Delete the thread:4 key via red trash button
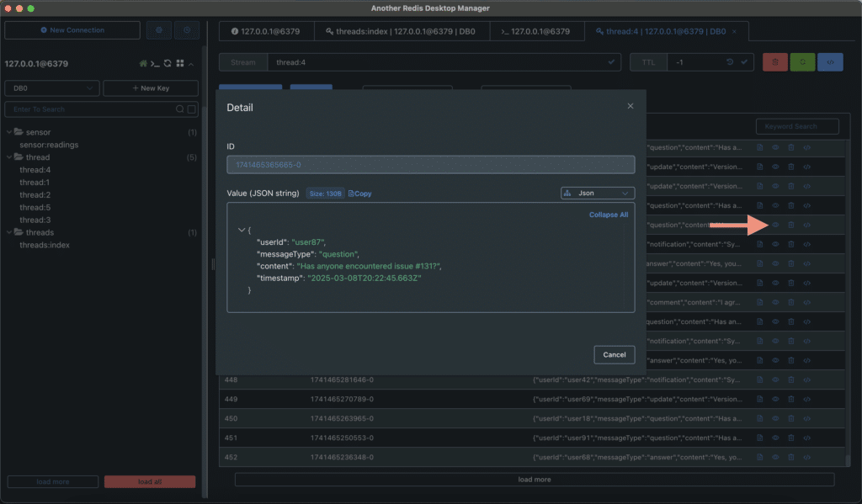This screenshot has width=862, height=504. pos(774,61)
